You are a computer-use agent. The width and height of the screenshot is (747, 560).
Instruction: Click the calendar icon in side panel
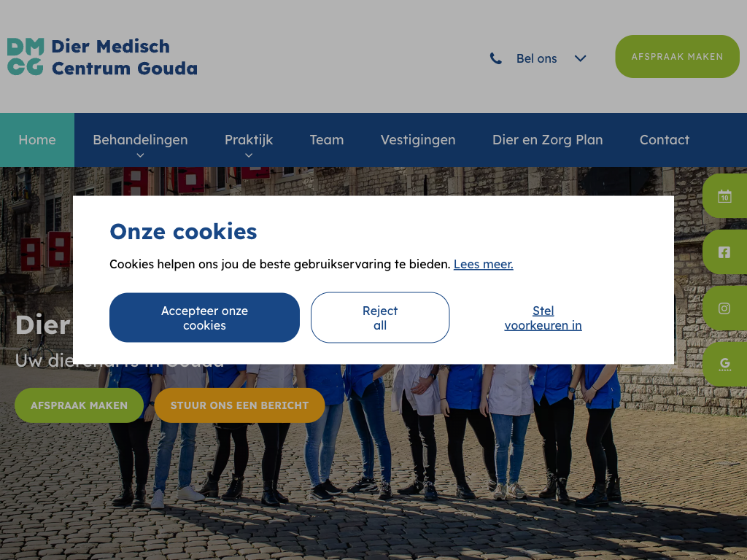(x=724, y=196)
